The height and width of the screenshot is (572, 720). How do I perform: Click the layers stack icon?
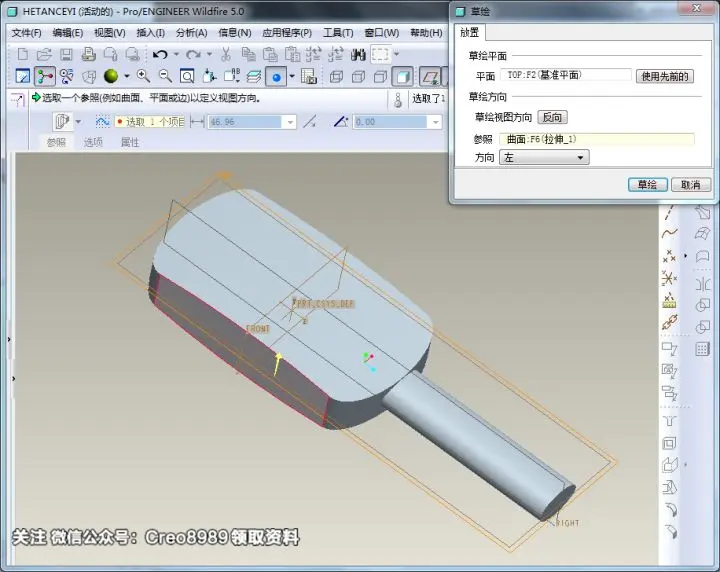coord(254,76)
